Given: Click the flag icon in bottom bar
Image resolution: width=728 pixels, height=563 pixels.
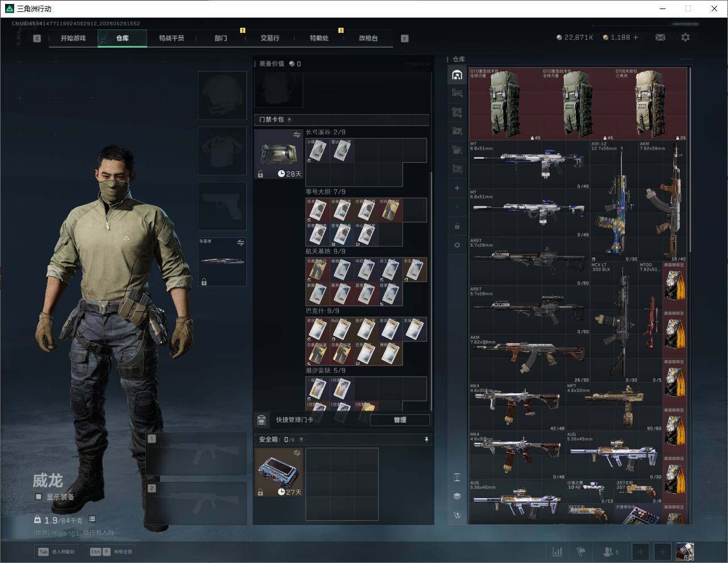Looking at the screenshot, I should [x=581, y=552].
